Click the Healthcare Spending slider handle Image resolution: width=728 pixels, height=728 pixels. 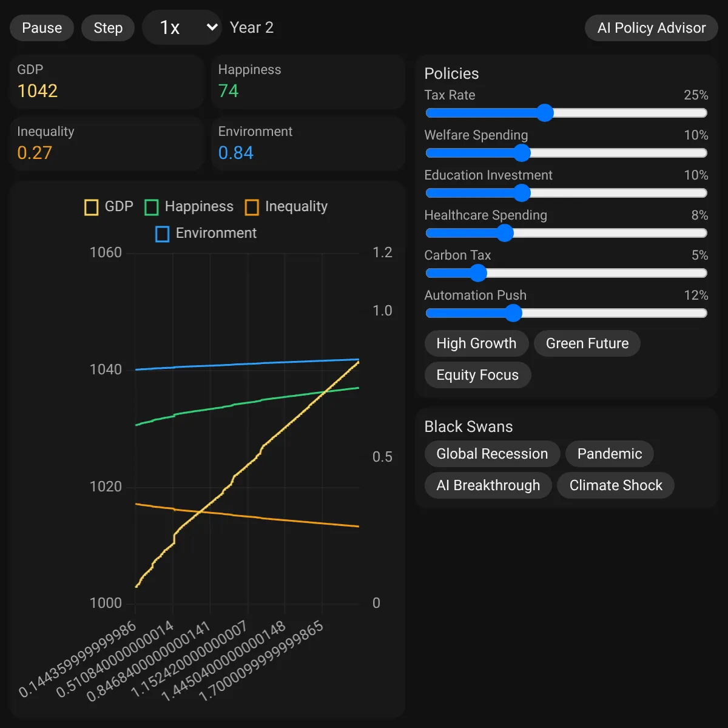(505, 233)
